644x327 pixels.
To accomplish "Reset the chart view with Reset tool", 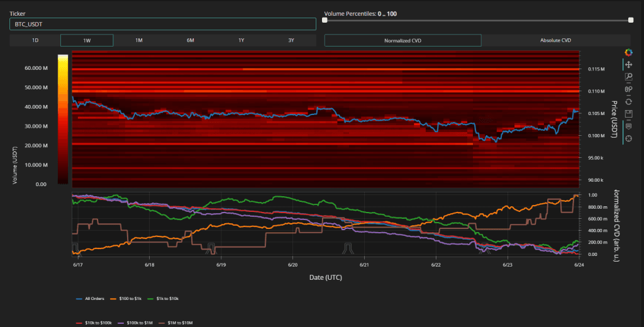I will (628, 101).
